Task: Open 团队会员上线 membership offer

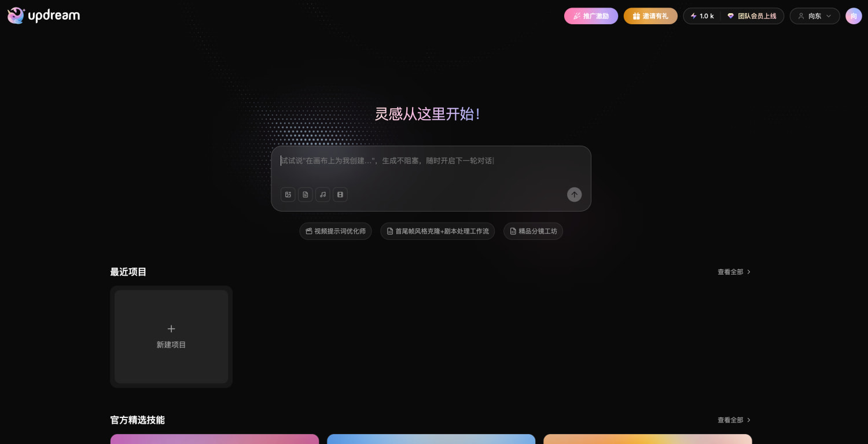Action: [752, 16]
